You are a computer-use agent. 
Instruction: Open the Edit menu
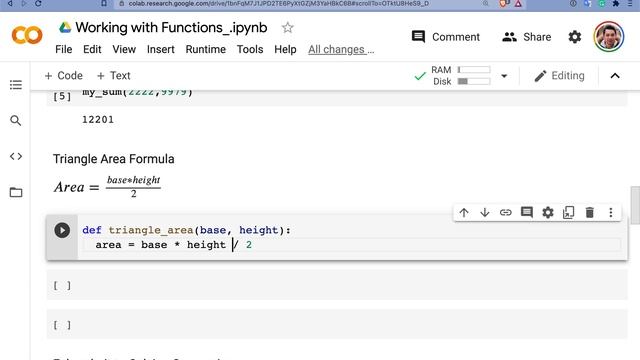pos(92,49)
